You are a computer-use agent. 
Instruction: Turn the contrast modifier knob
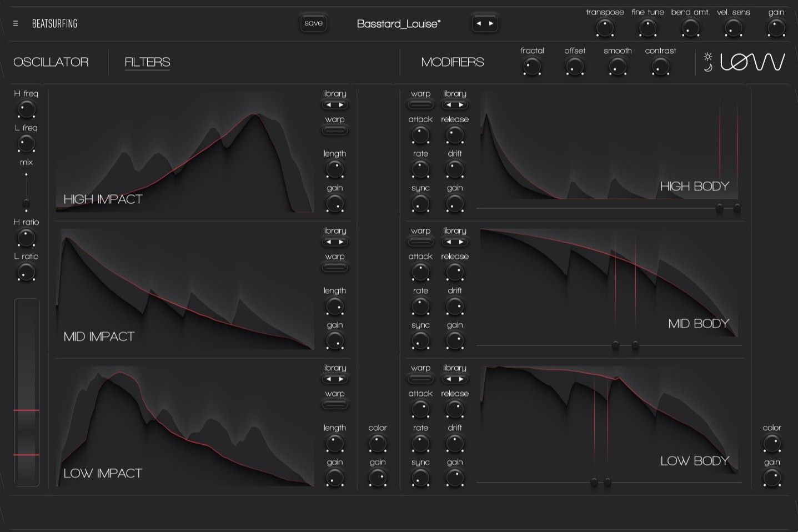pos(660,67)
